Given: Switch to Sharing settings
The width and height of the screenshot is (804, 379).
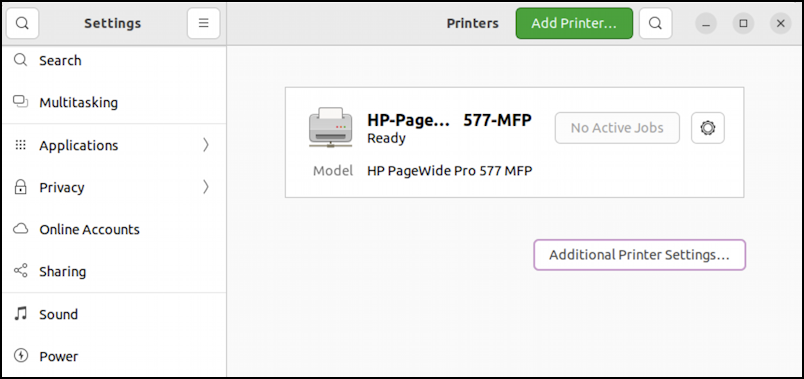Looking at the screenshot, I should point(114,271).
